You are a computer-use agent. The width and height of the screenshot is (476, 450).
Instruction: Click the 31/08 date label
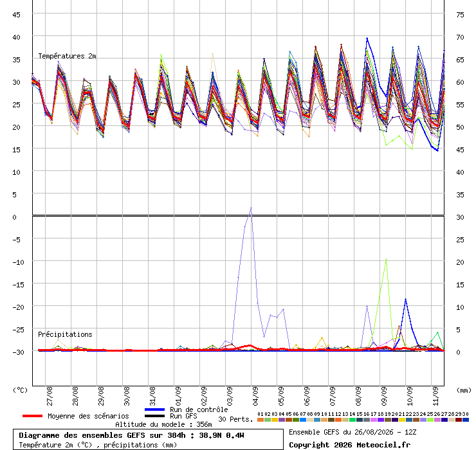(152, 396)
